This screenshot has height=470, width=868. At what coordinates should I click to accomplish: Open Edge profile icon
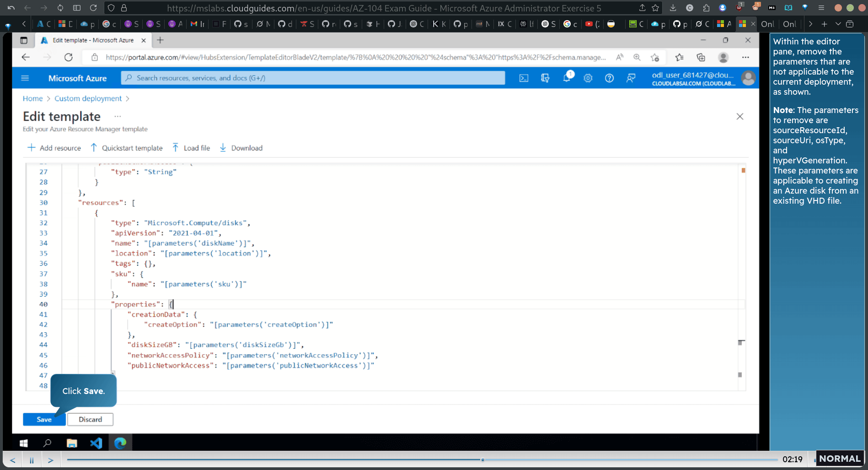tap(723, 57)
